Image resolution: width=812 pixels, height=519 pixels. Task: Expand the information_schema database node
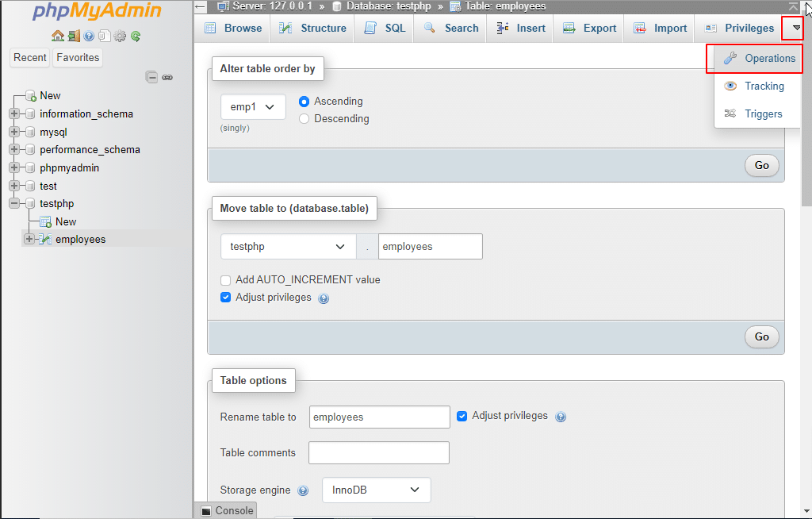point(14,113)
